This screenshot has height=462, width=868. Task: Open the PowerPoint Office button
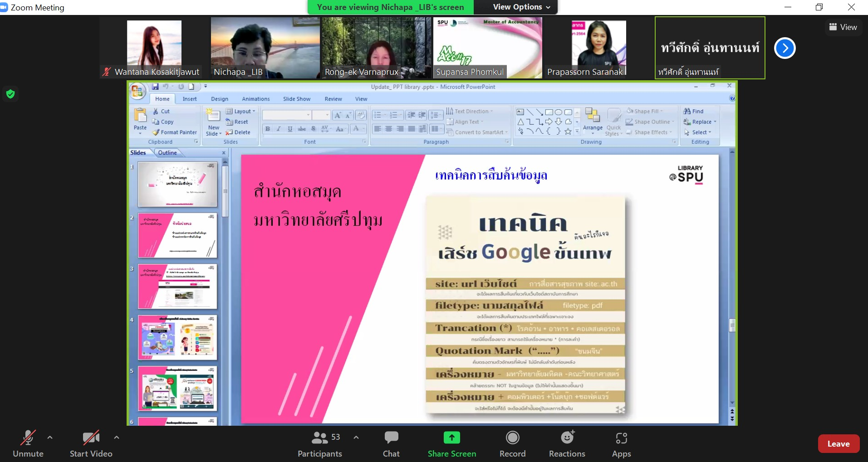pyautogui.click(x=137, y=91)
